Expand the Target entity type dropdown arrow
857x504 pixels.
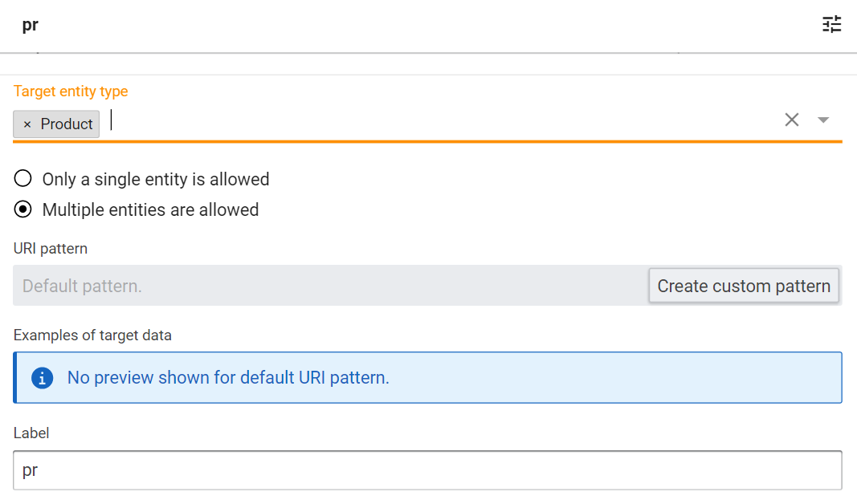coord(823,120)
